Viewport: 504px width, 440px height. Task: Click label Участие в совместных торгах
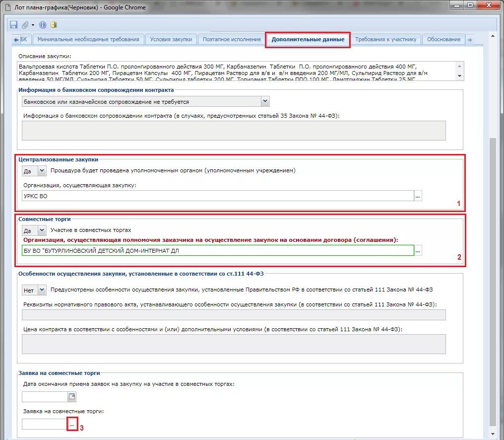point(91,230)
